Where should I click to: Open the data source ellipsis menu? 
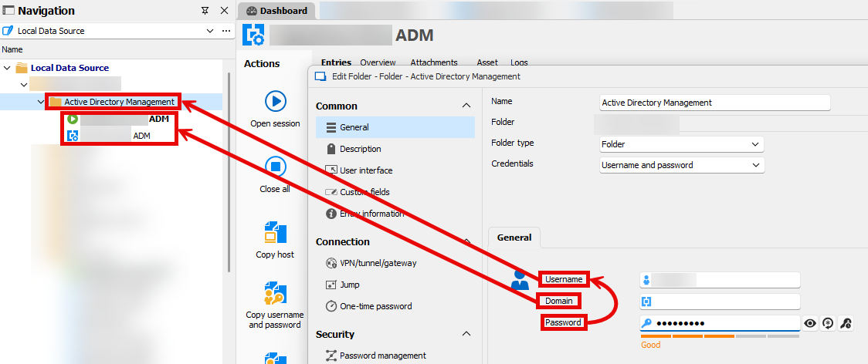(225, 31)
